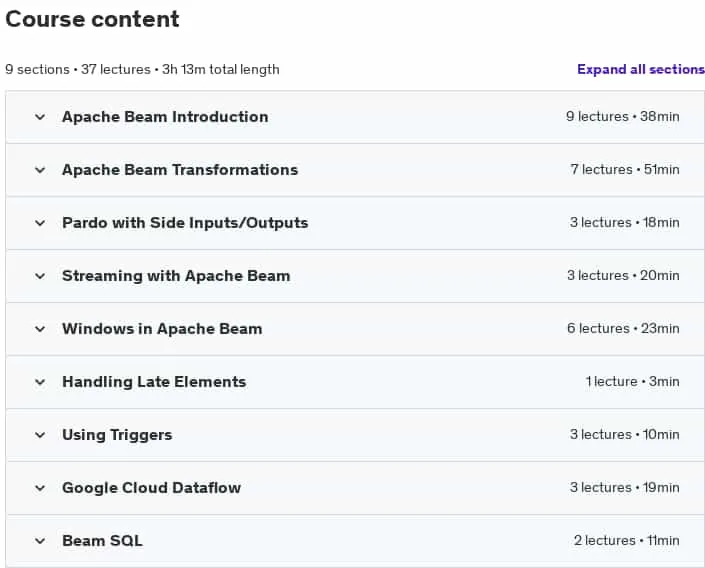This screenshot has width=705, height=568.
Task: Expand chevron beside Handling Late Elements
Action: tap(40, 382)
